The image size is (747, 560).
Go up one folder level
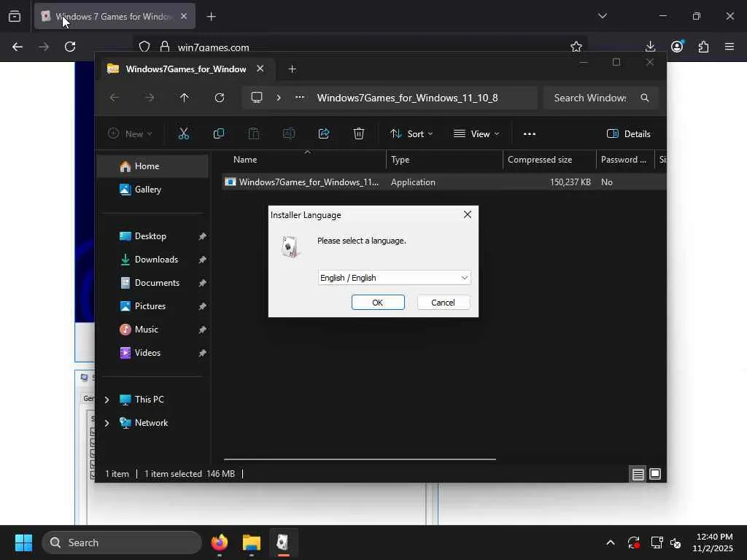(x=185, y=98)
